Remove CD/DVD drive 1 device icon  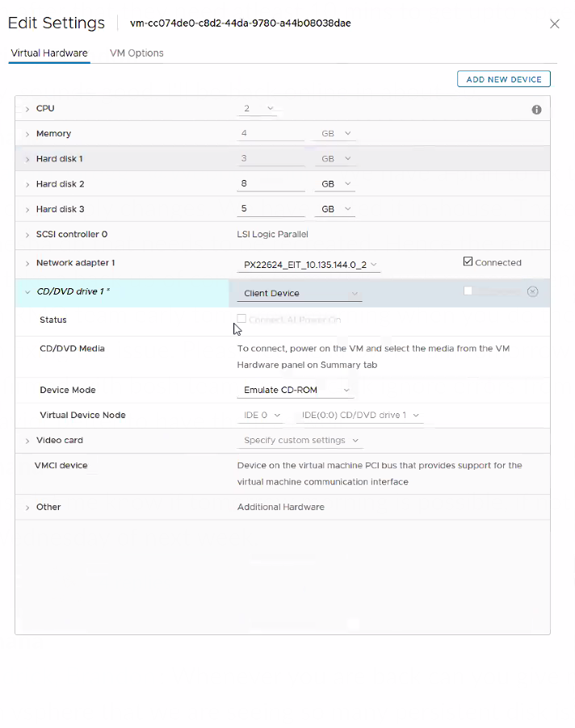point(532,291)
